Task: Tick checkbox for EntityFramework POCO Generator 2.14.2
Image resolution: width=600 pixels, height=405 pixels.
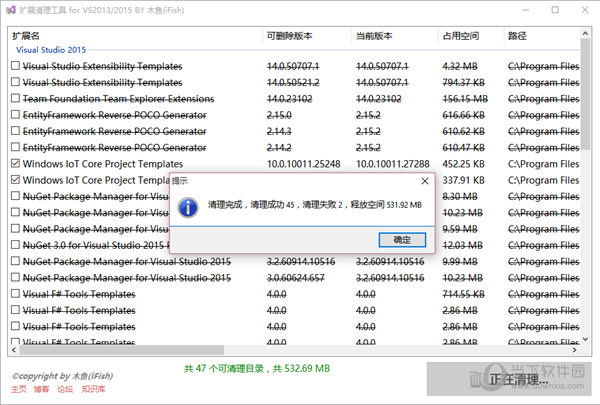Action: point(15,147)
